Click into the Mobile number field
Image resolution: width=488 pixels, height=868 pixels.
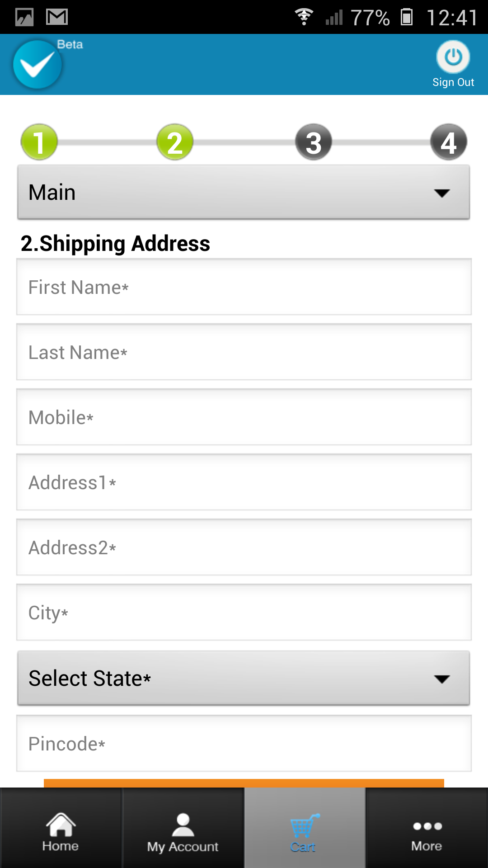244,417
